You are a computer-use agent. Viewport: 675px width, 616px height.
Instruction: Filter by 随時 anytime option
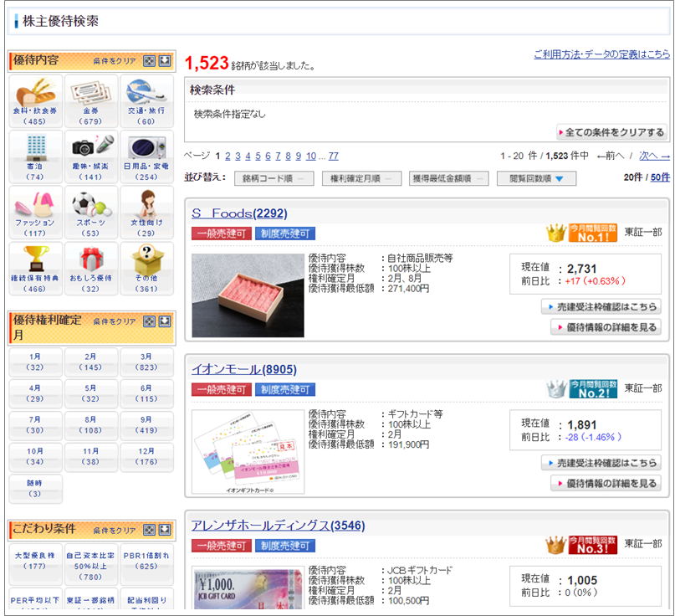(36, 489)
